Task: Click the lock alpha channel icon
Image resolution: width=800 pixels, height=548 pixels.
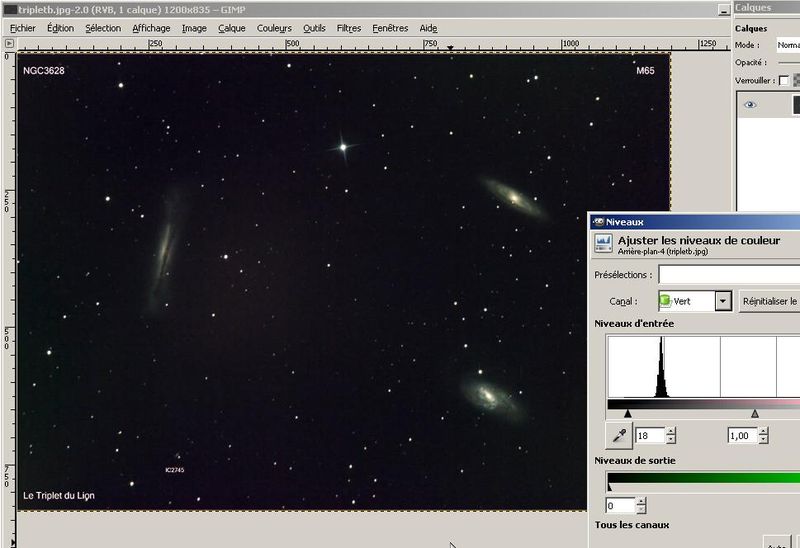Action: [797, 81]
